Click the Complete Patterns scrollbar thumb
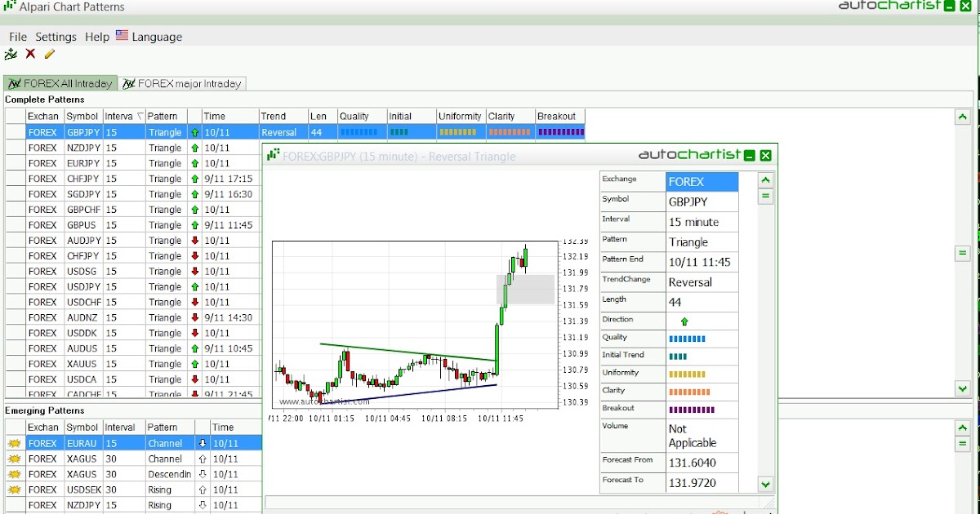980x514 pixels. 962,254
